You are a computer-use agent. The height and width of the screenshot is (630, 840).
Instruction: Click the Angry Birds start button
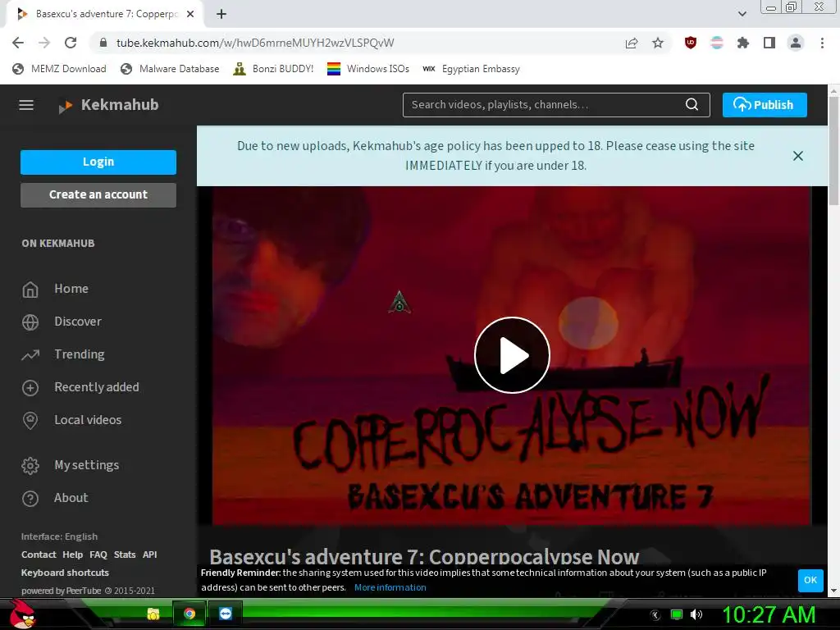pyautogui.click(x=22, y=614)
